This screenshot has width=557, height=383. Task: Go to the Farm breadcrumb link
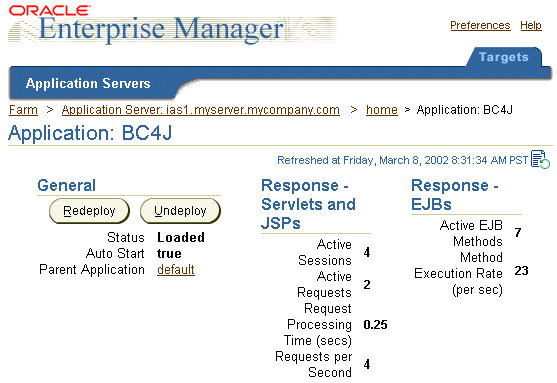[23, 110]
